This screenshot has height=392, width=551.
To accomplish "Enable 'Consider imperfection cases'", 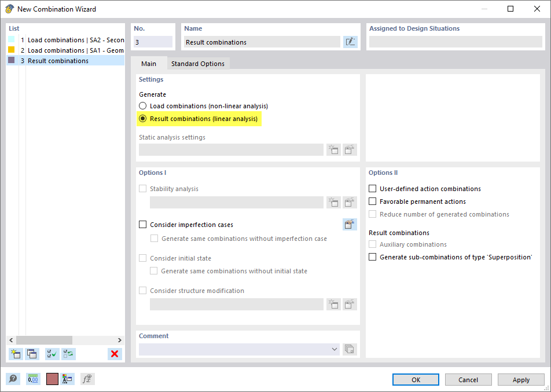I will (x=142, y=225).
